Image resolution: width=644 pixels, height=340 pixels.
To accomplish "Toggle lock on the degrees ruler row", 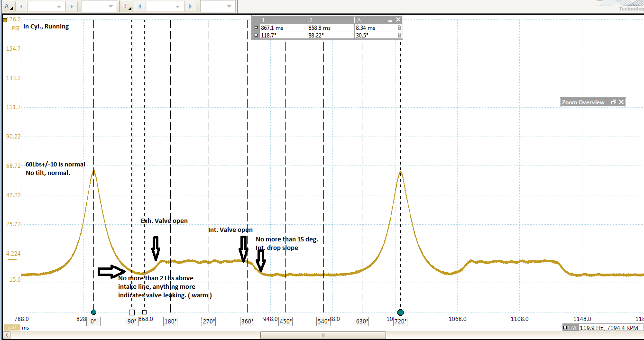I will coord(399,35).
